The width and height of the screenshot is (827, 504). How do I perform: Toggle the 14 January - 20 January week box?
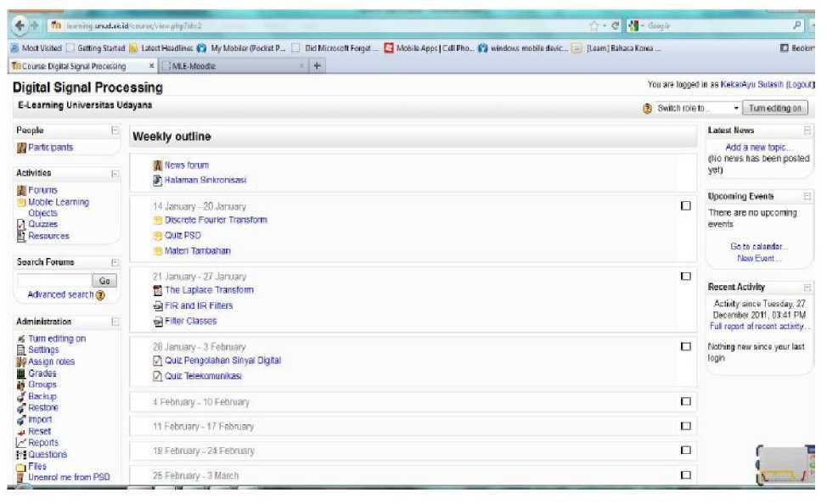[685, 206]
